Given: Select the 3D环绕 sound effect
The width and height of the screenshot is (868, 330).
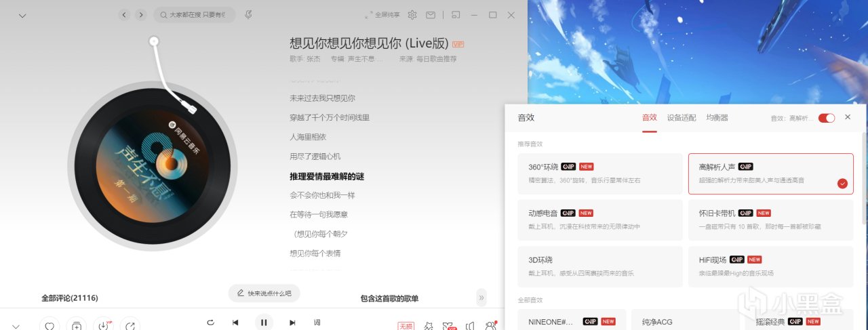Looking at the screenshot, I should pyautogui.click(x=600, y=266).
